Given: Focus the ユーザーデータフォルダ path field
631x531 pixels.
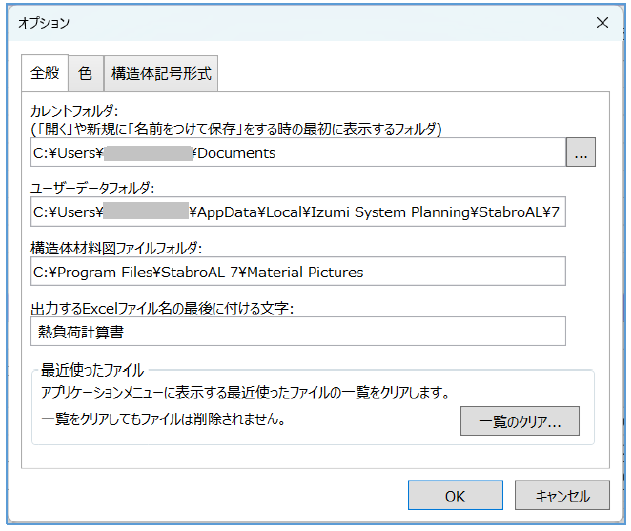Looking at the screenshot, I should (x=298, y=212).
